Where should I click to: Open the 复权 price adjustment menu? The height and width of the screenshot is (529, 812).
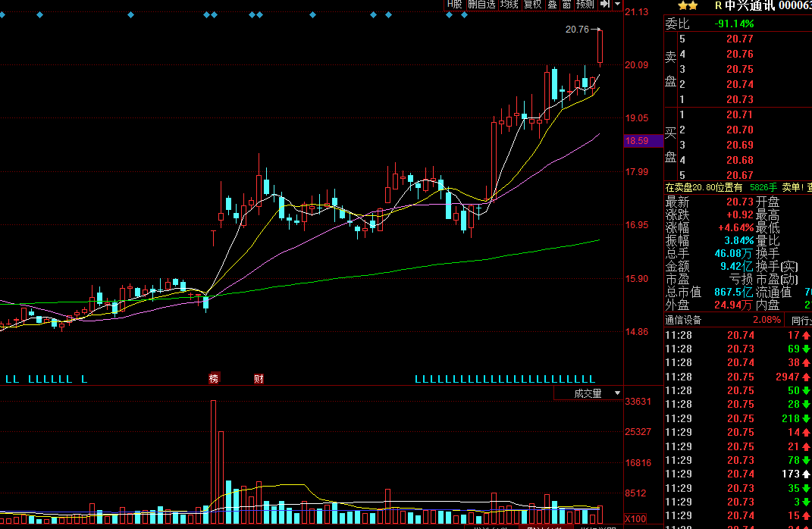pyautogui.click(x=533, y=5)
